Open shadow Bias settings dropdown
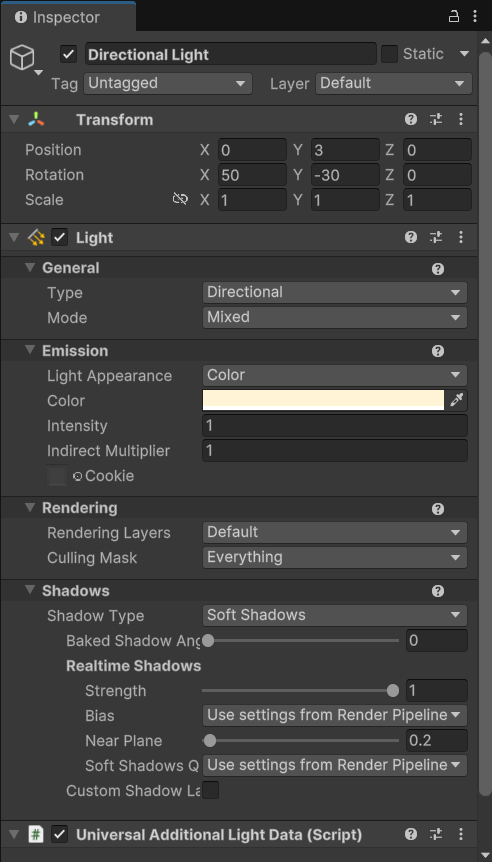The image size is (492, 862). (335, 715)
